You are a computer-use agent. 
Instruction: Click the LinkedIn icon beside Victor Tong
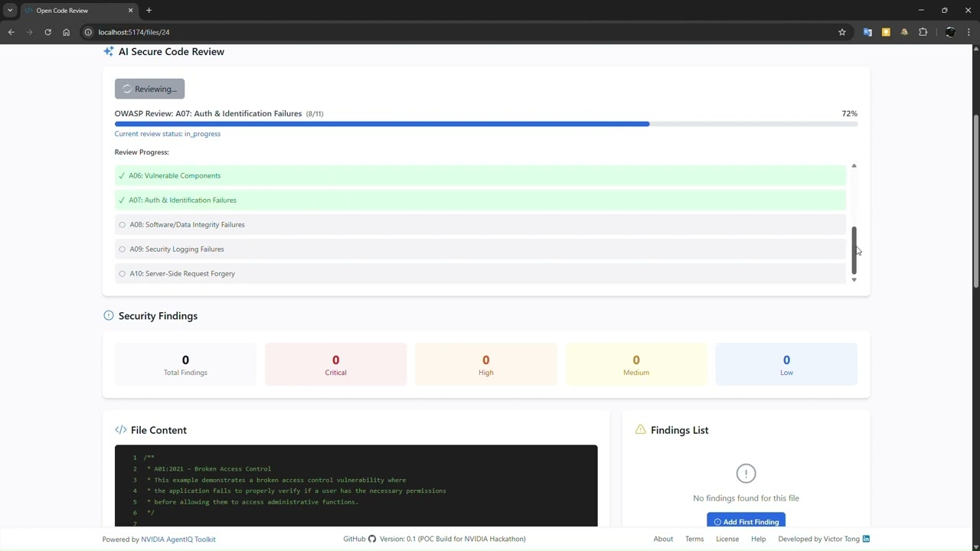point(866,539)
